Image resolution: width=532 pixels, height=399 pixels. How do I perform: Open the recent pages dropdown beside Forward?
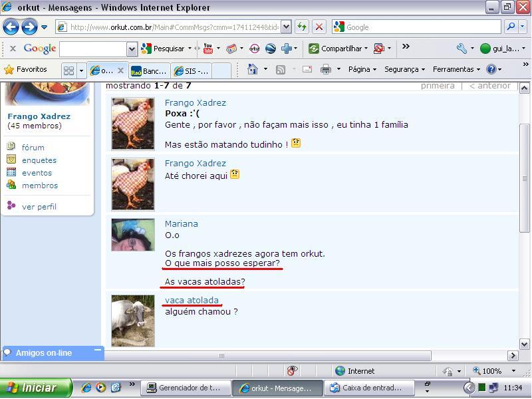pos(44,27)
